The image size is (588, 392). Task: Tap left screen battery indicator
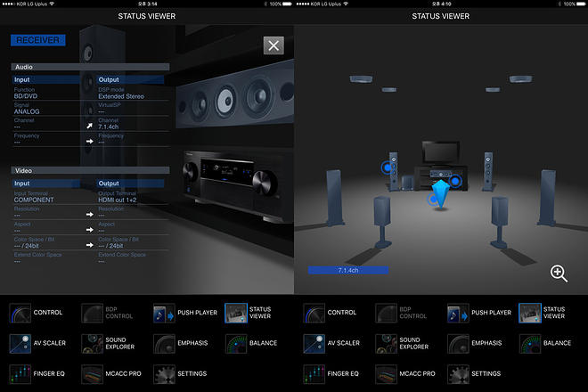click(x=287, y=4)
